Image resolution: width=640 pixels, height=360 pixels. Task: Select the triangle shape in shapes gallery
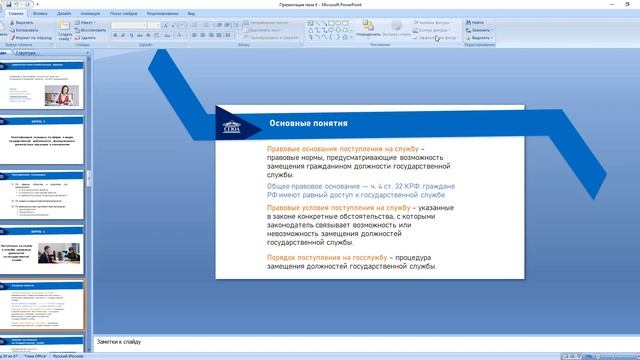pyautogui.click(x=311, y=30)
